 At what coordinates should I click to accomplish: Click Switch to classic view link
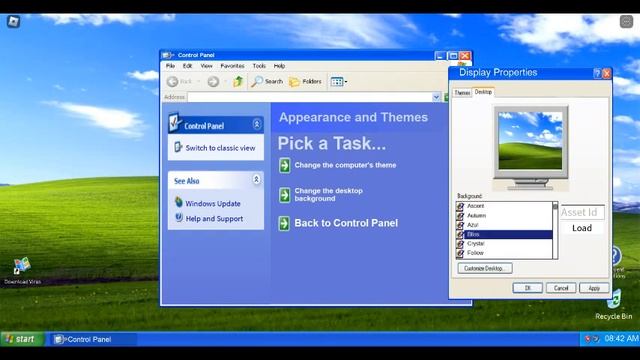(220, 148)
